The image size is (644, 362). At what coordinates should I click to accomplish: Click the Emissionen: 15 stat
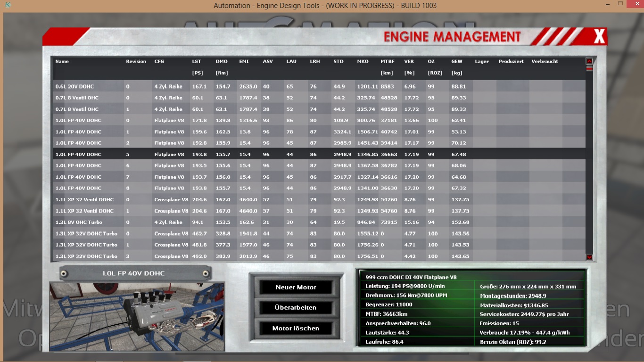pyautogui.click(x=499, y=323)
